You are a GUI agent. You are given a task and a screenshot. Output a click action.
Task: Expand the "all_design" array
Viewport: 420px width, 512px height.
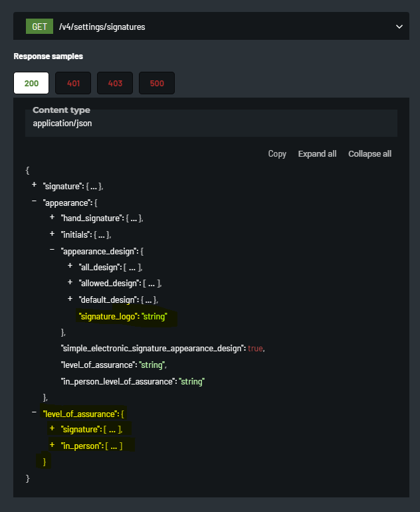pos(70,266)
